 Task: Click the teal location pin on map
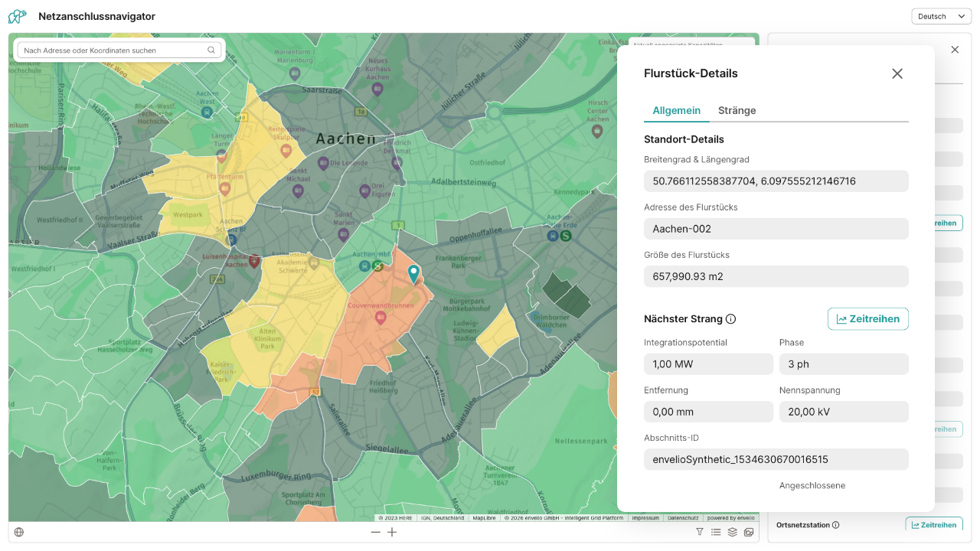coord(413,273)
